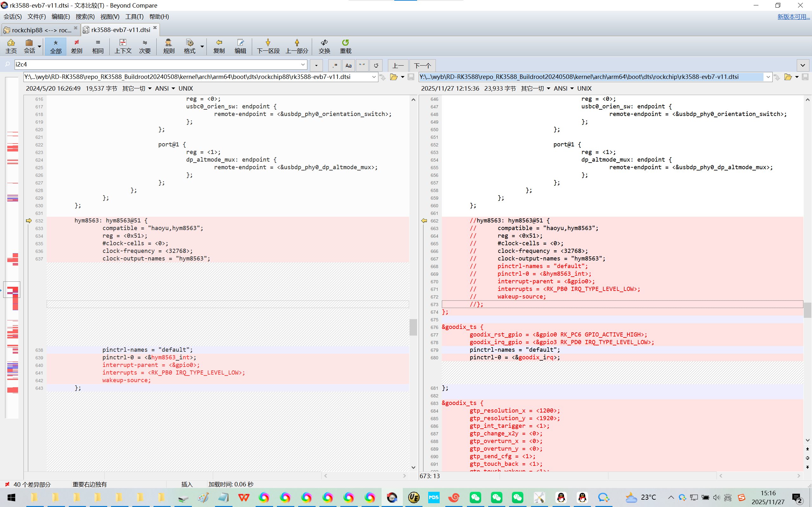Toggle Show Differences (差别) filter
812x507 pixels.
pyautogui.click(x=76, y=46)
